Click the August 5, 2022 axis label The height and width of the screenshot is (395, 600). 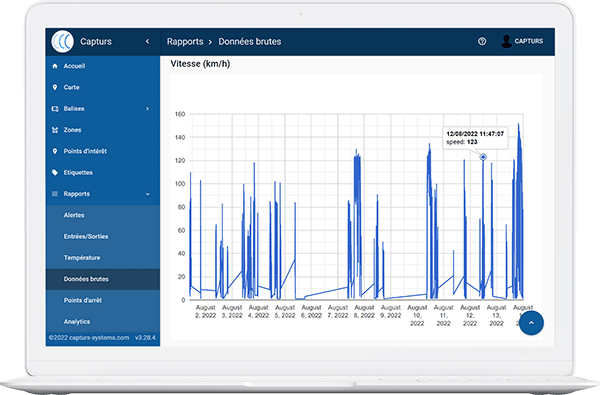285,312
